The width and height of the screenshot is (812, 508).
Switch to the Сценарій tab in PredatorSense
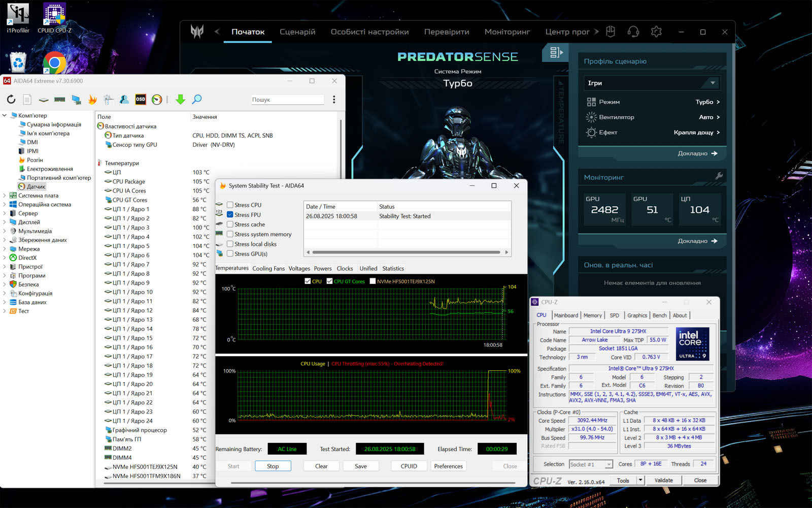[x=297, y=31]
